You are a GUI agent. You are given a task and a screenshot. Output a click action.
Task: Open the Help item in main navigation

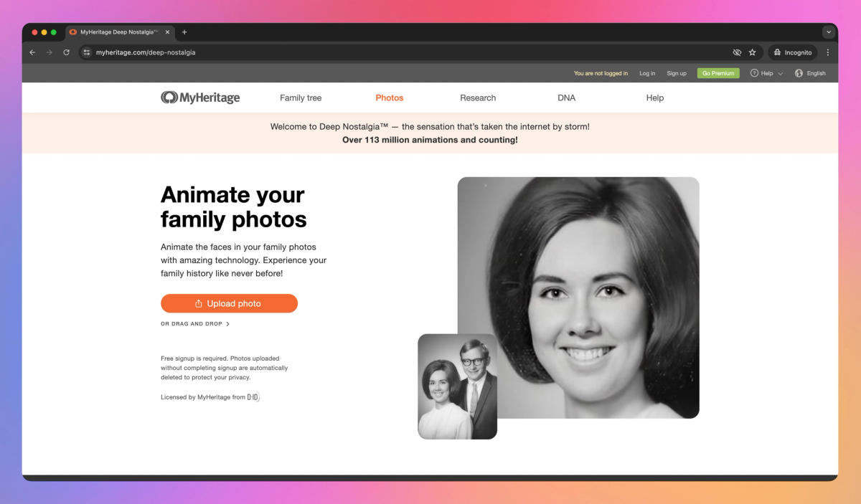tap(655, 98)
